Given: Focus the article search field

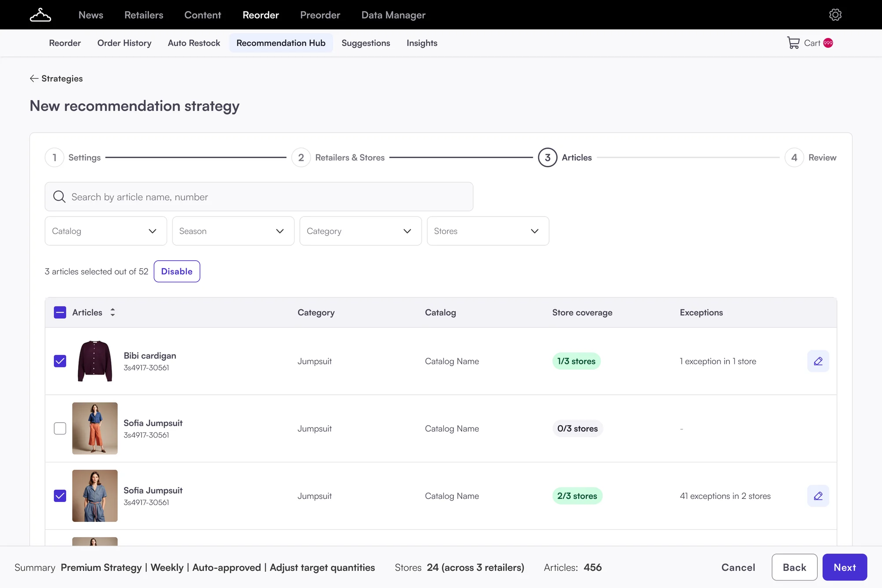Looking at the screenshot, I should [x=259, y=197].
